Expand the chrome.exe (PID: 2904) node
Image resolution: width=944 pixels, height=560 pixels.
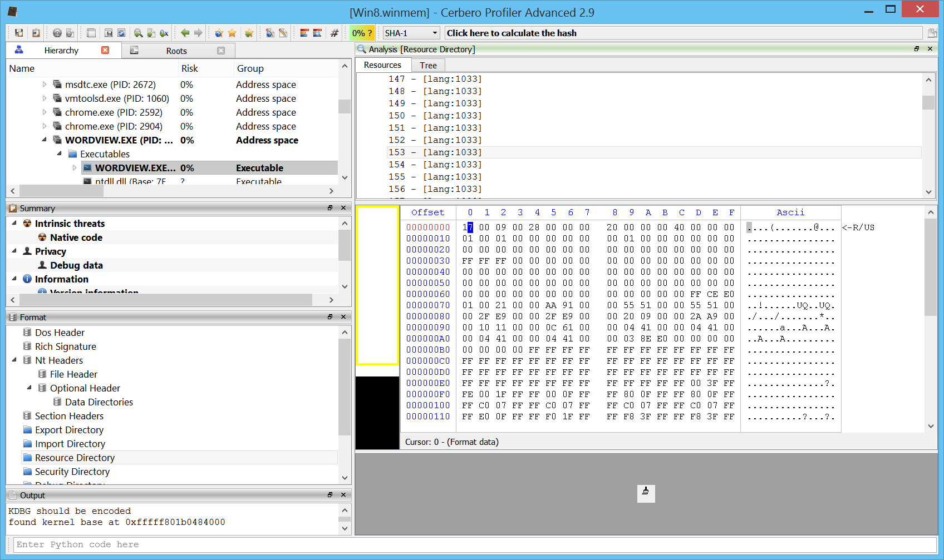click(45, 126)
